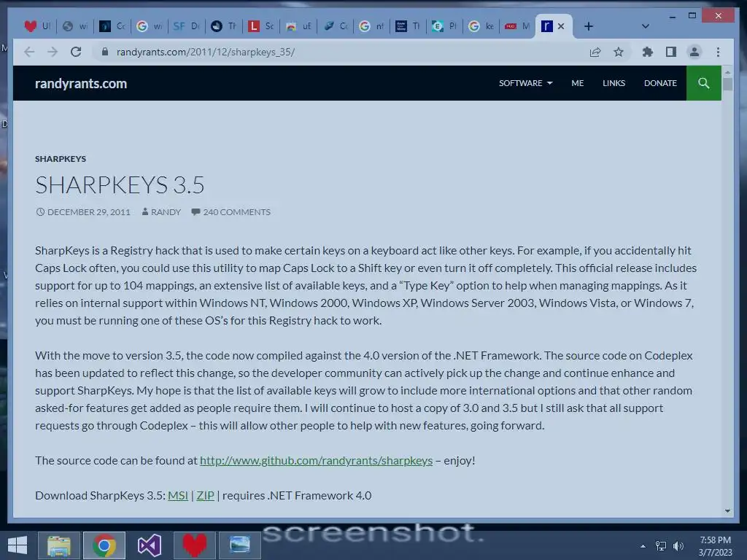Toggle the browser side panel

tap(671, 52)
